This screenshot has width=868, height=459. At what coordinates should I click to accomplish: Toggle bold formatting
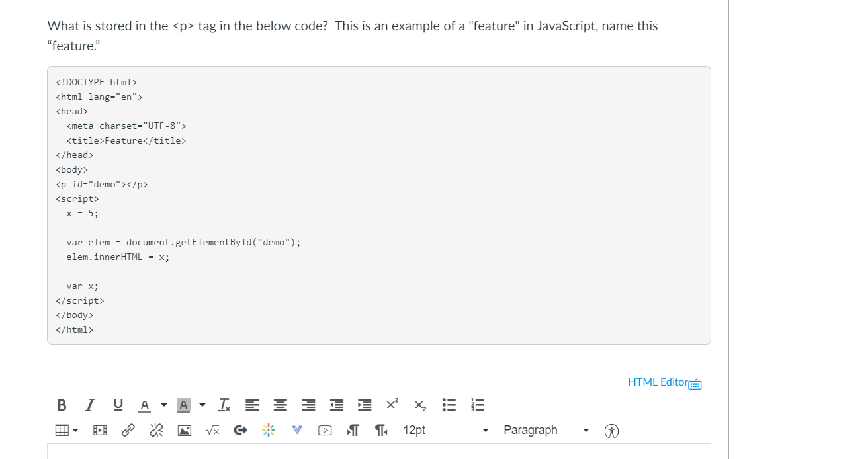point(62,405)
